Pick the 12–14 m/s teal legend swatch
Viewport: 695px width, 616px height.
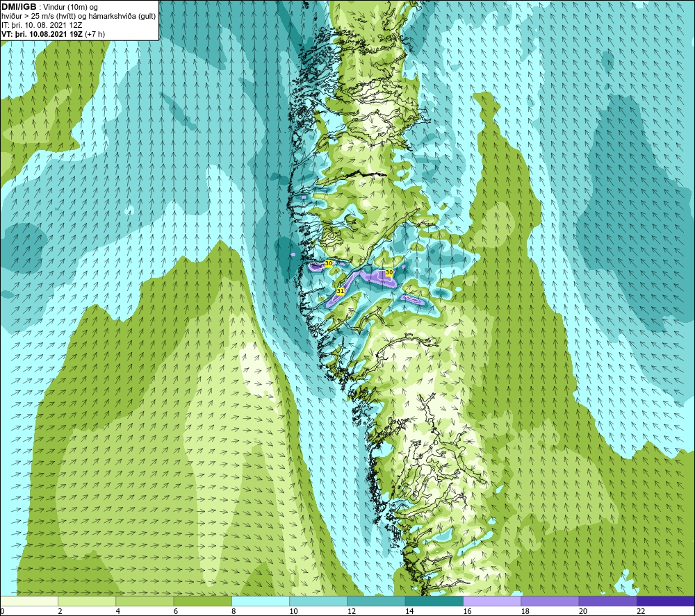click(x=376, y=601)
